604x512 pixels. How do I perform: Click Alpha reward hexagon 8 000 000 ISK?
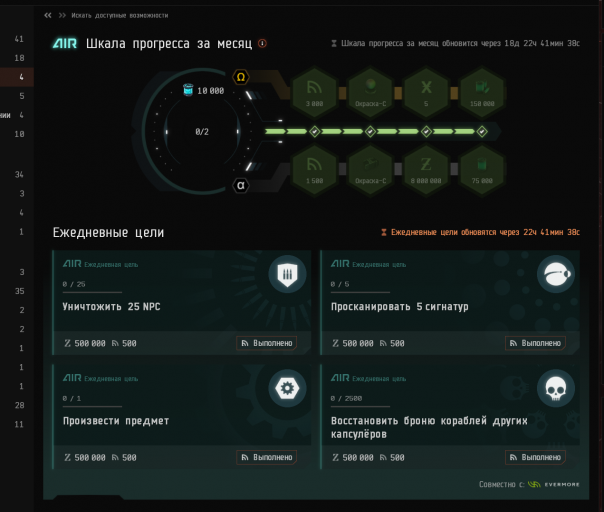pyautogui.click(x=426, y=170)
